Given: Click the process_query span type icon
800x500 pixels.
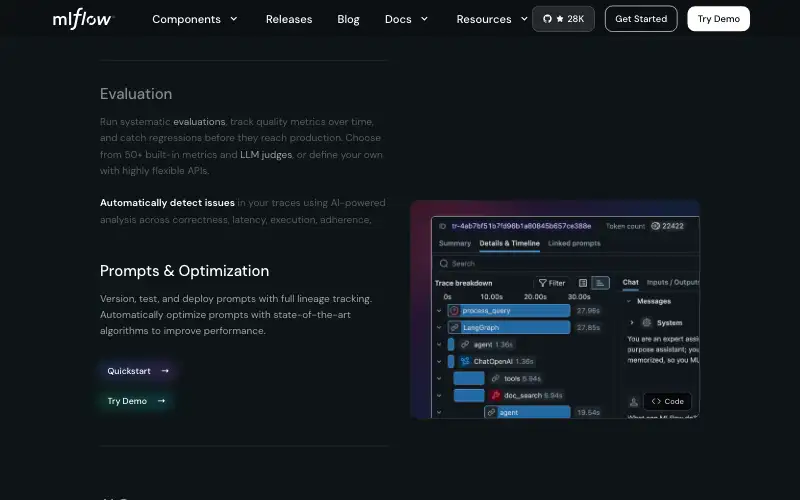Looking at the screenshot, I should pos(454,310).
